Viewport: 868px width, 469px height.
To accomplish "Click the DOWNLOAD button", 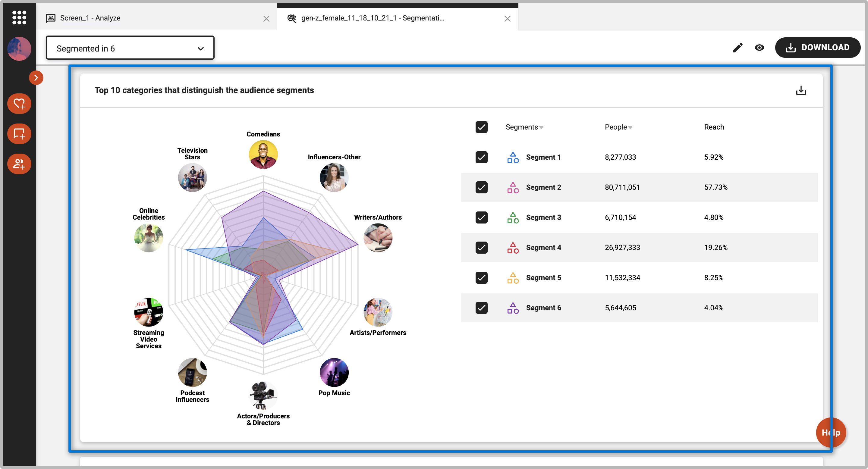I will coord(817,48).
